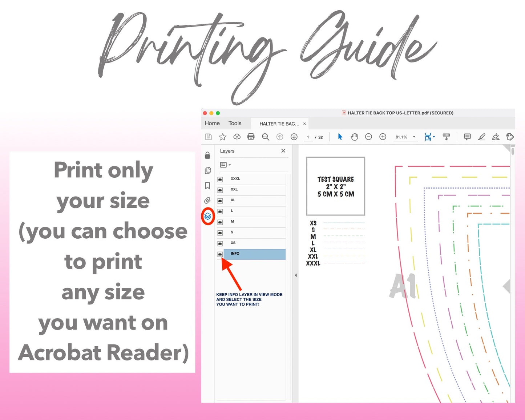This screenshot has width=525, height=420.
Task: Switch to the Home tab
Action: tap(212, 124)
